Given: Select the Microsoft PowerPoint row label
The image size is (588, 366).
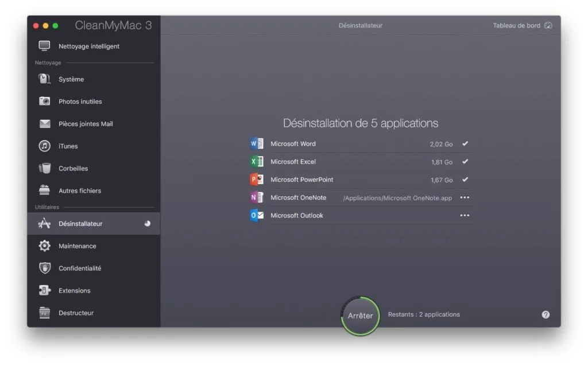Looking at the screenshot, I should click(302, 180).
